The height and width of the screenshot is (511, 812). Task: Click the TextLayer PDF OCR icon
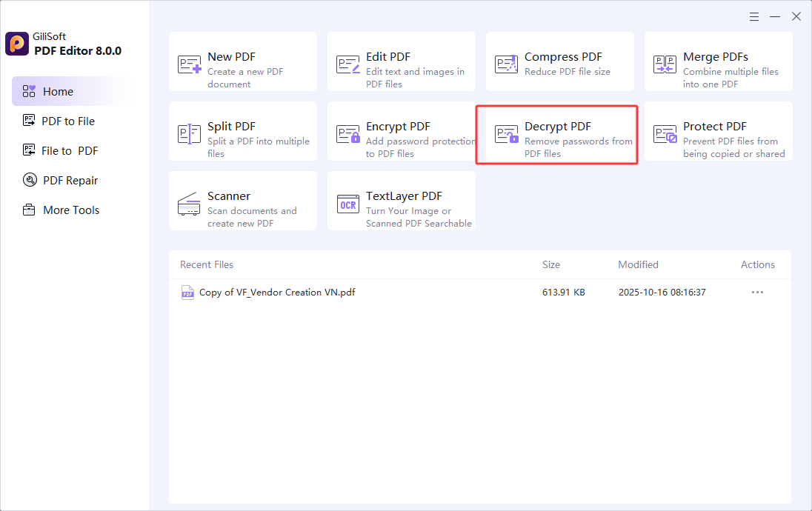[x=348, y=204]
